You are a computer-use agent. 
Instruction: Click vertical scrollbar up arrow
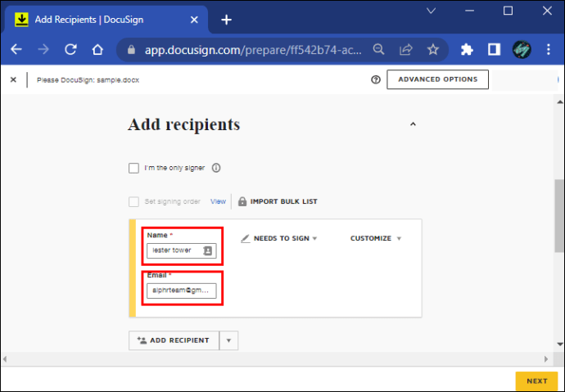pyautogui.click(x=559, y=102)
